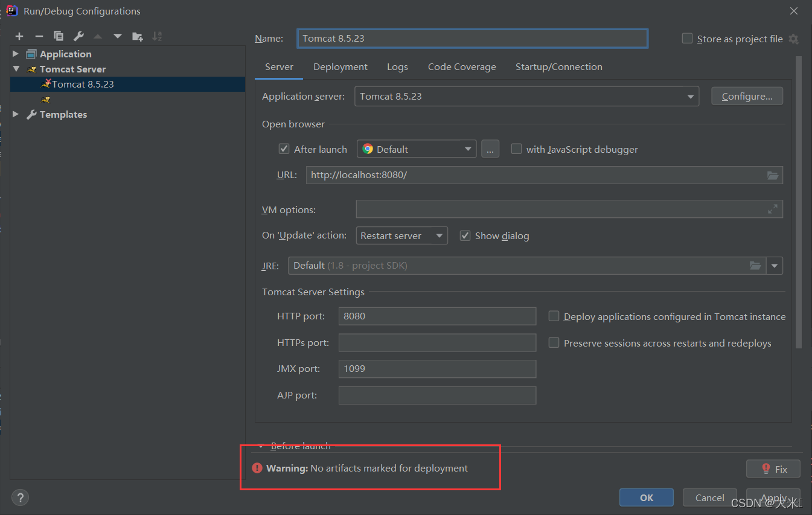Switch to the Server tab

click(x=279, y=67)
